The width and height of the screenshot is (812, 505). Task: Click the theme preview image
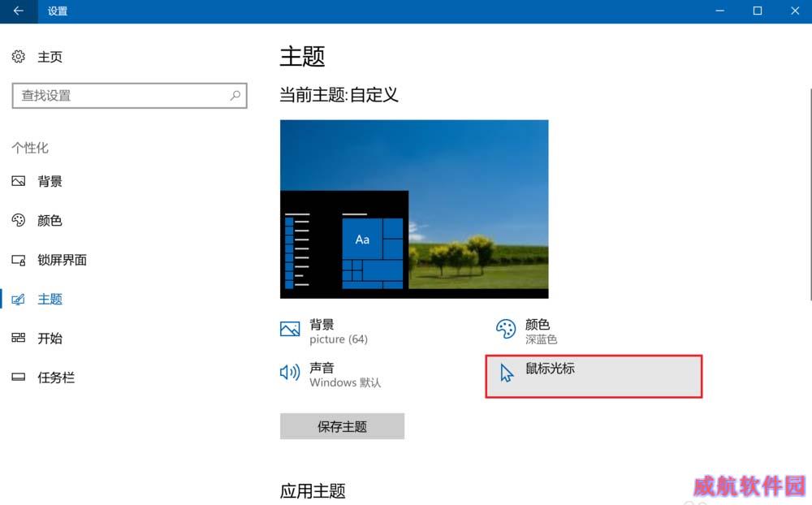tap(414, 209)
